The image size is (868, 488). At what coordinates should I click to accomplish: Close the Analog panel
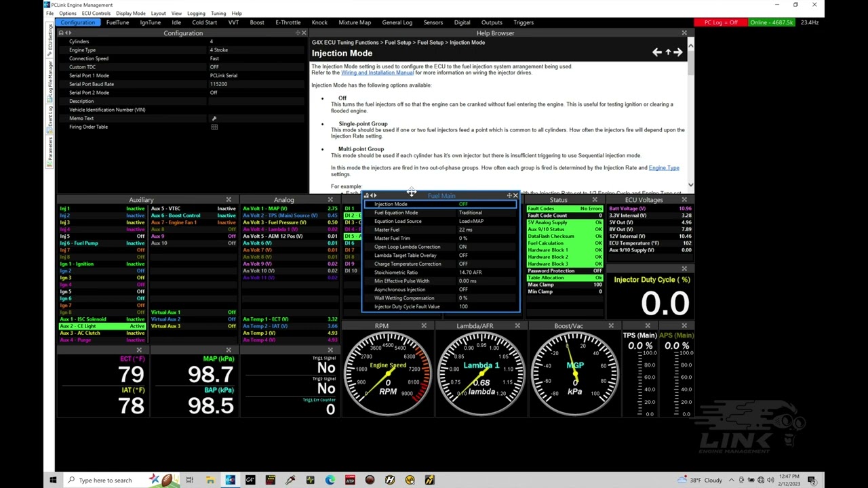pyautogui.click(x=330, y=200)
